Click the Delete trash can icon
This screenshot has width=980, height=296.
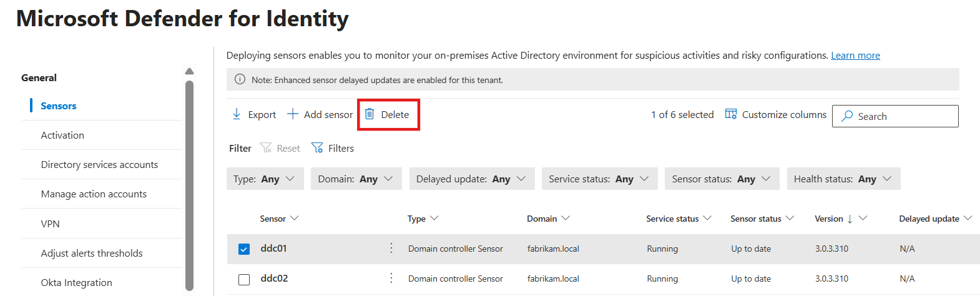click(370, 114)
